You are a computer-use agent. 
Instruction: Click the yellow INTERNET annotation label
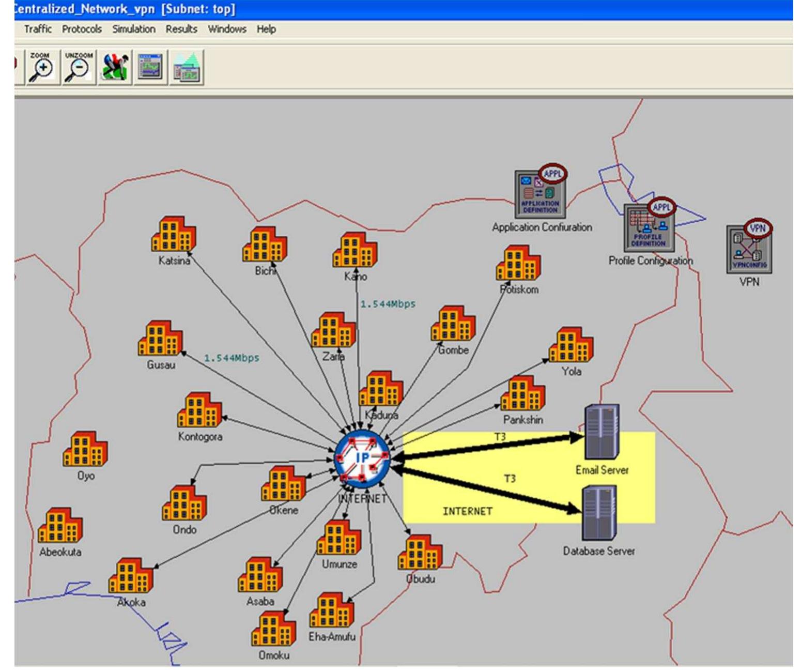coord(467,511)
